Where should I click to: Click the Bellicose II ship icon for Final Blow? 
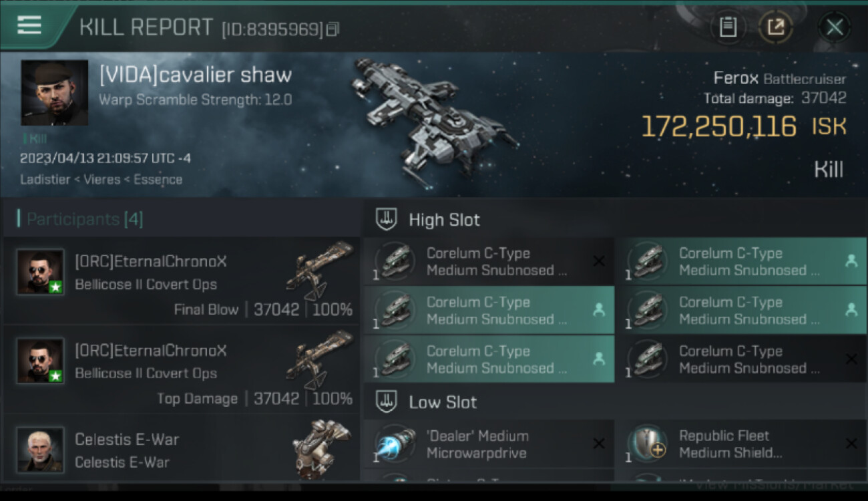[x=319, y=270]
